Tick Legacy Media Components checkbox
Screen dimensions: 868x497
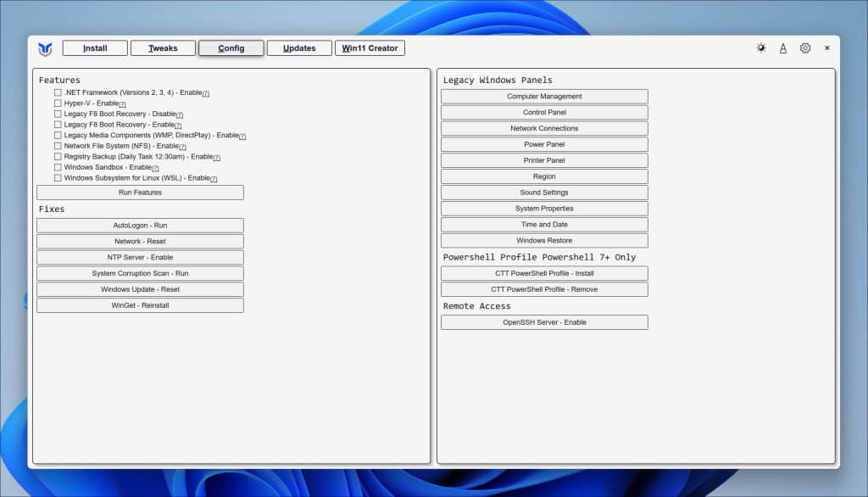coord(58,135)
